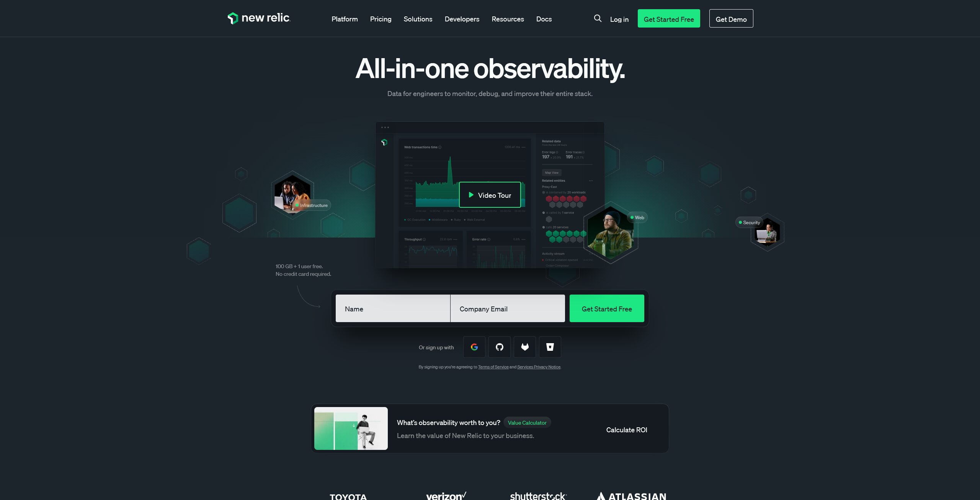Click the Google sign-up icon
Viewport: 980px width, 500px height.
[474, 347]
